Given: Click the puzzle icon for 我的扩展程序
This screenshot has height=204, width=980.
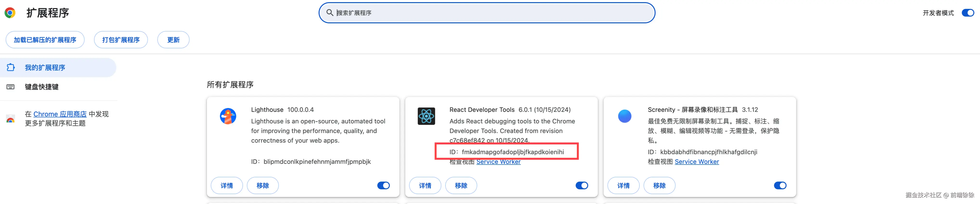Looking at the screenshot, I should (11, 67).
